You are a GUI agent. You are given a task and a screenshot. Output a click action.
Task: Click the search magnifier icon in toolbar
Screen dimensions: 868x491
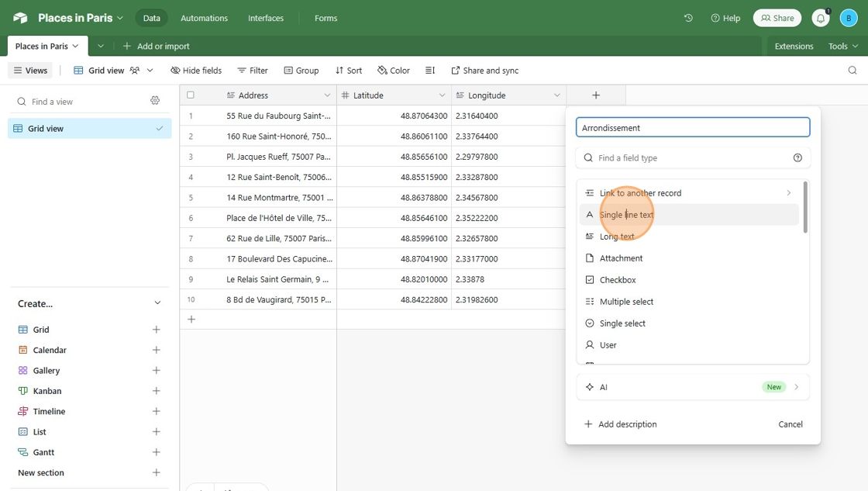852,71
